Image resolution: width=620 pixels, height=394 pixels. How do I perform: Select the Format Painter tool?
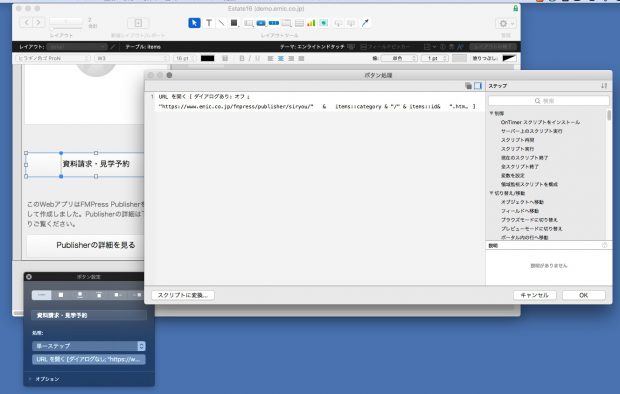[365, 23]
